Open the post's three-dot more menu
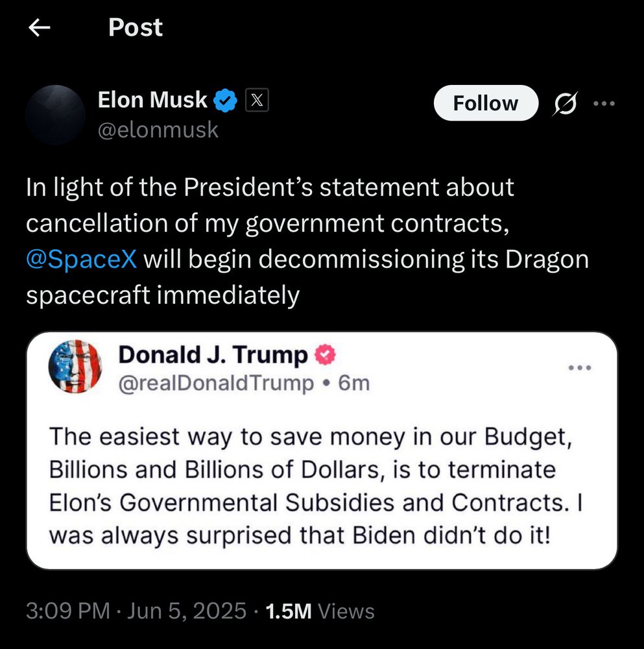This screenshot has width=644, height=649. pyautogui.click(x=604, y=103)
